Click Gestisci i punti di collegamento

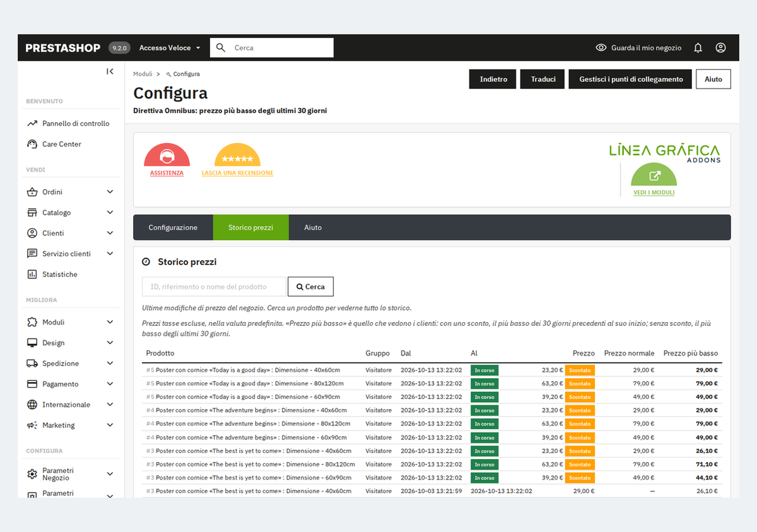(x=631, y=79)
